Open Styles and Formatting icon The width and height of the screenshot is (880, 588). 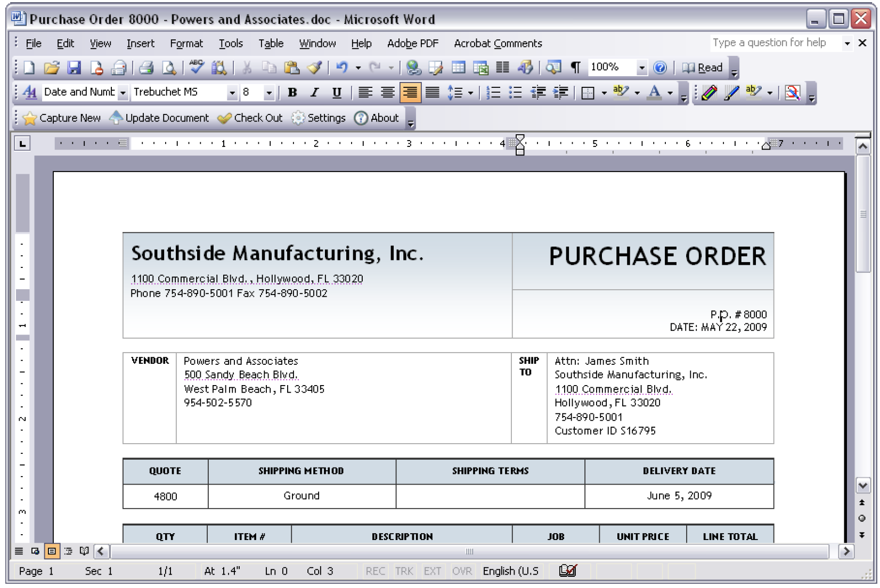pos(30,92)
